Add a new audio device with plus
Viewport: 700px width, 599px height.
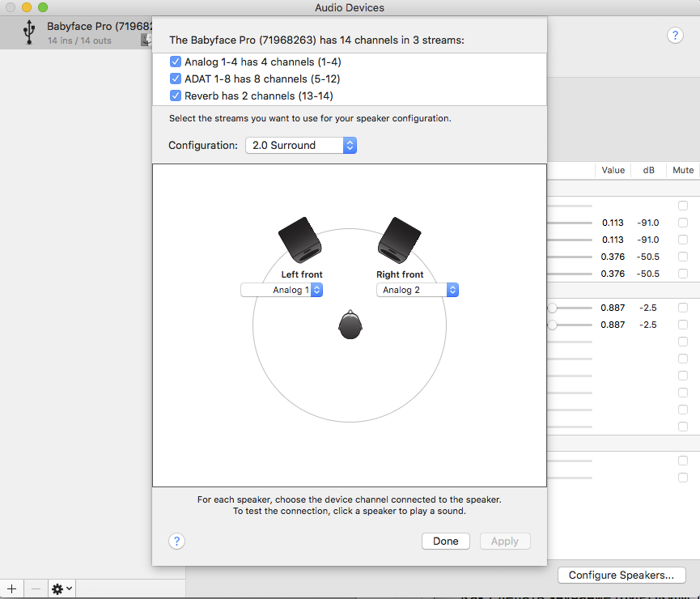point(11,588)
